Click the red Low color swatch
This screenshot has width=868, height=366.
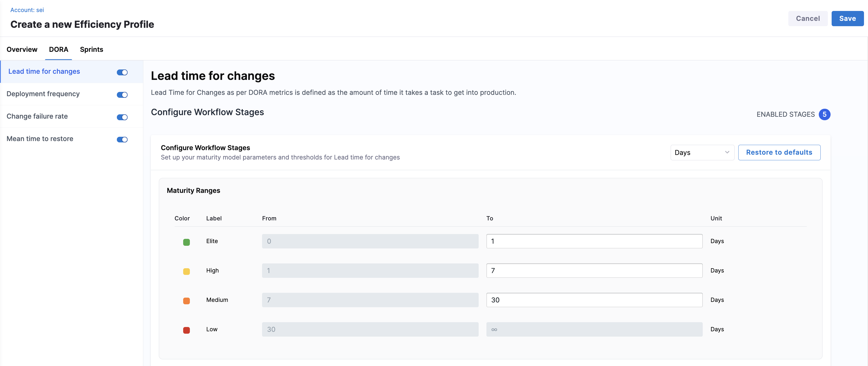186,330
